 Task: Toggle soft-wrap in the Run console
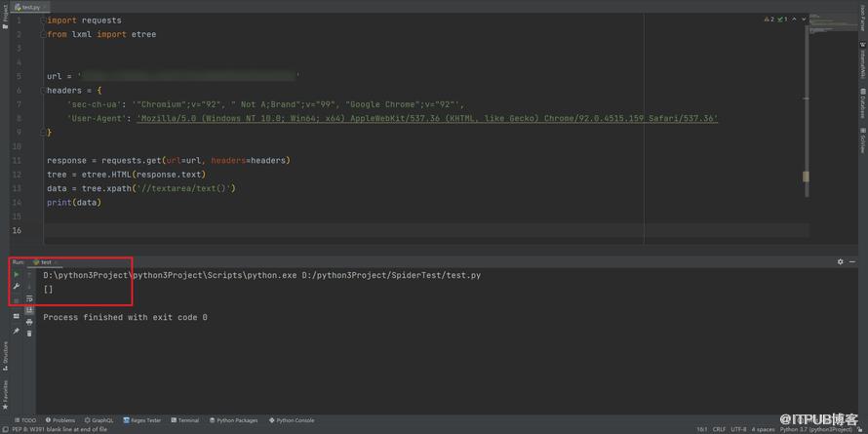(x=29, y=299)
